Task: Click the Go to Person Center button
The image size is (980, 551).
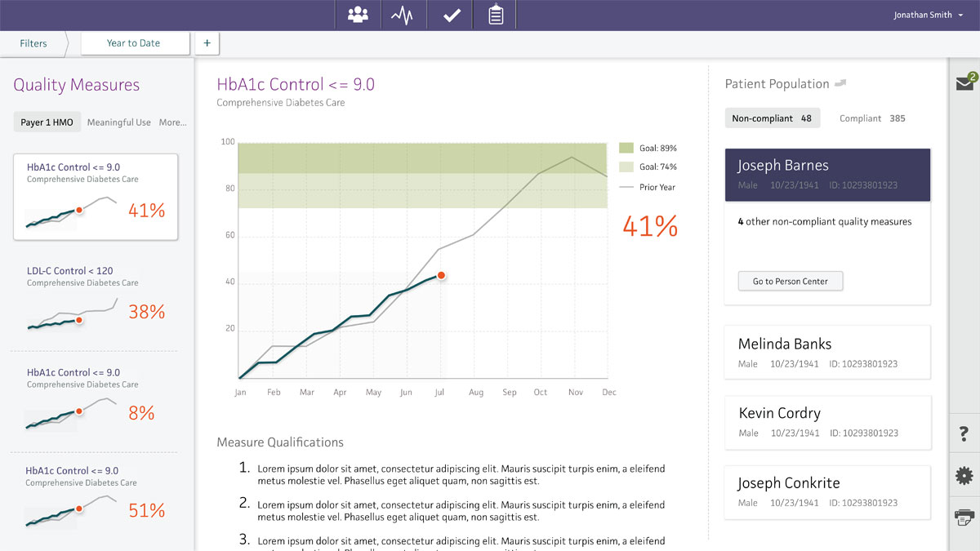Action: click(790, 282)
